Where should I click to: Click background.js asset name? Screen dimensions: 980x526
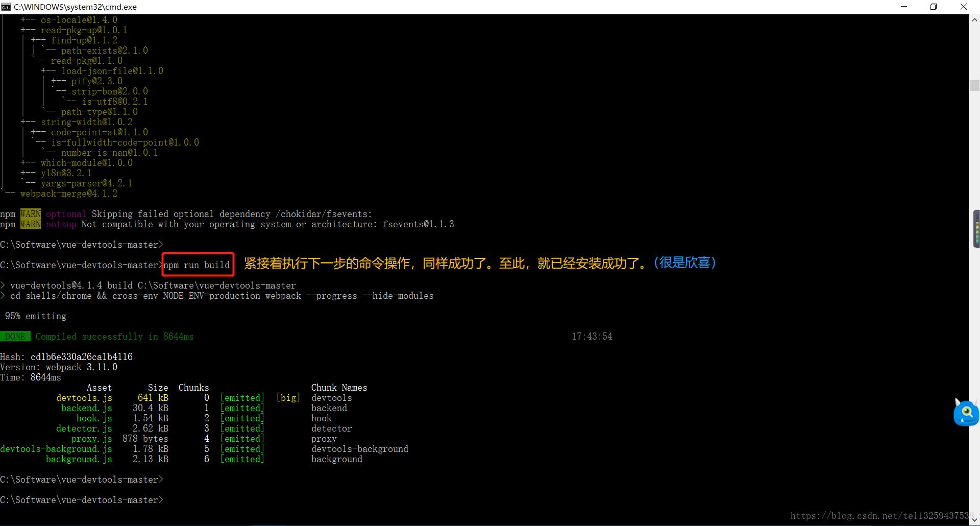(x=79, y=459)
